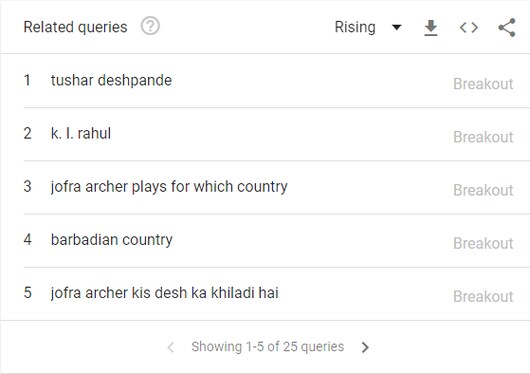The height and width of the screenshot is (374, 530).
Task: Go to previous page of queries
Action: click(171, 347)
